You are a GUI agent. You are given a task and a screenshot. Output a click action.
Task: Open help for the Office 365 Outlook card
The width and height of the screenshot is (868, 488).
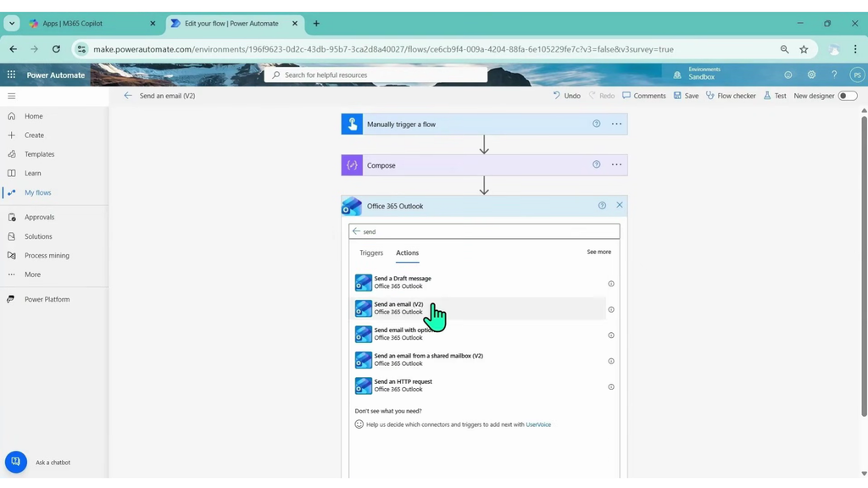click(x=602, y=205)
